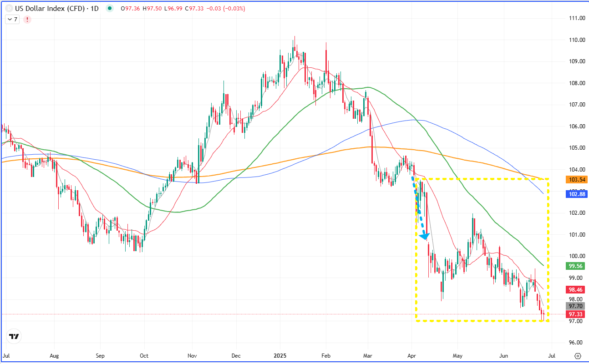Click the Feb label on time axis
Image resolution: width=589 pixels, height=364 pixels.
[325, 356]
